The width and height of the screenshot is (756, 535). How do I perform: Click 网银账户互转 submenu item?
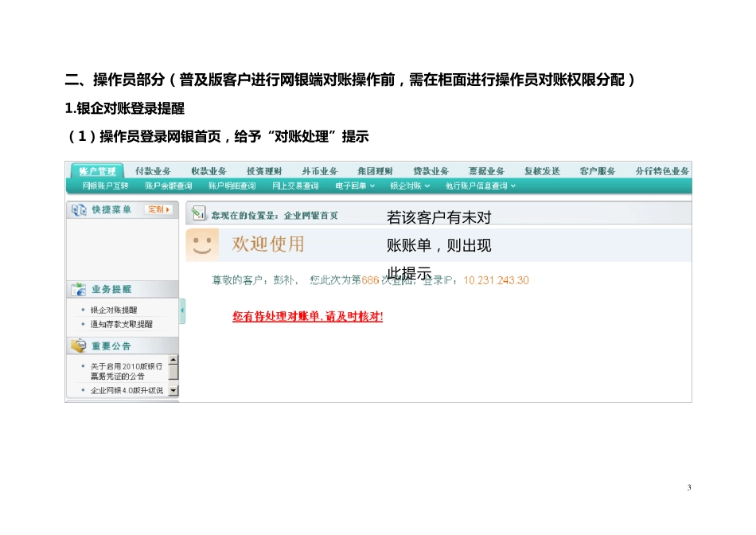[x=105, y=185]
